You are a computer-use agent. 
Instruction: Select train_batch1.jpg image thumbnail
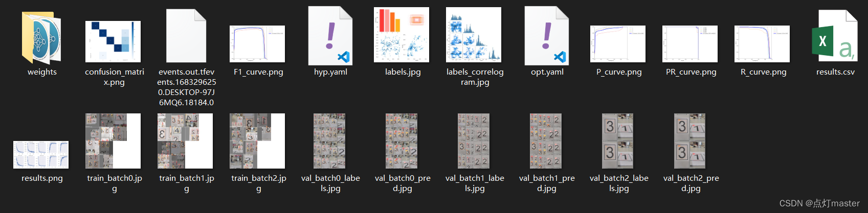(185, 141)
